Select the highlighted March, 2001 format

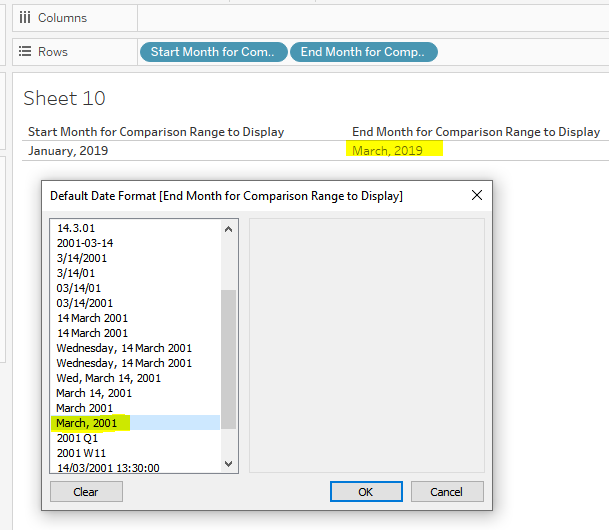[135, 423]
